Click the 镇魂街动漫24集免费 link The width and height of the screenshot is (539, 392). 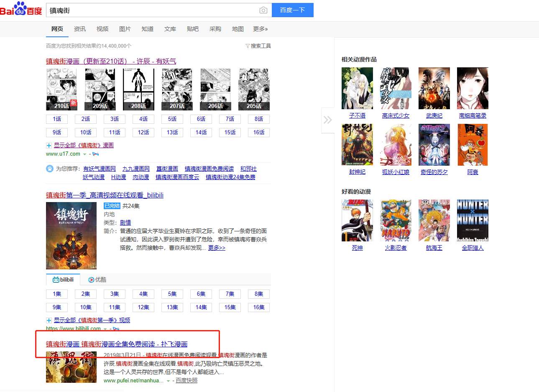click(230, 177)
